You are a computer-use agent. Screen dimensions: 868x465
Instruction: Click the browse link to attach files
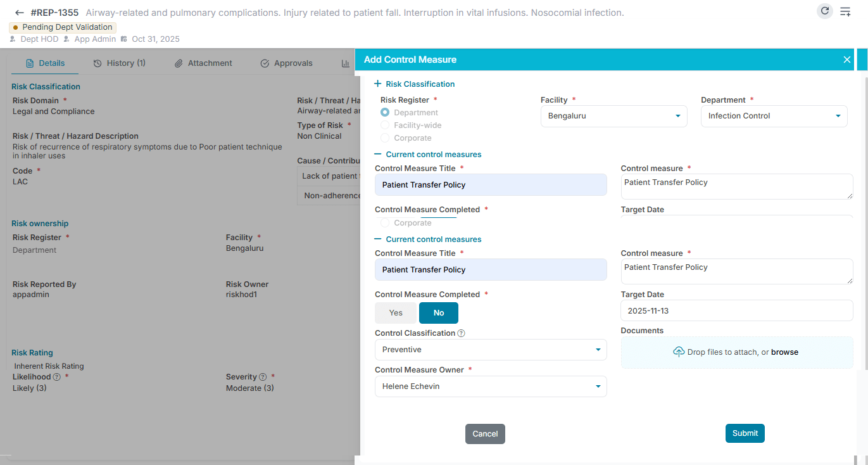coord(785,352)
